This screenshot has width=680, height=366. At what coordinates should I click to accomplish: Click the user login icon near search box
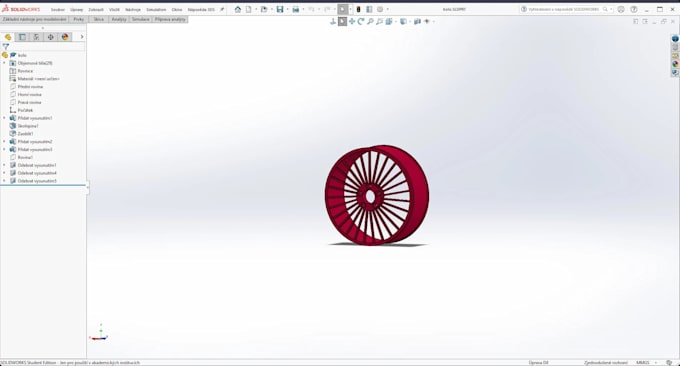[x=621, y=9]
